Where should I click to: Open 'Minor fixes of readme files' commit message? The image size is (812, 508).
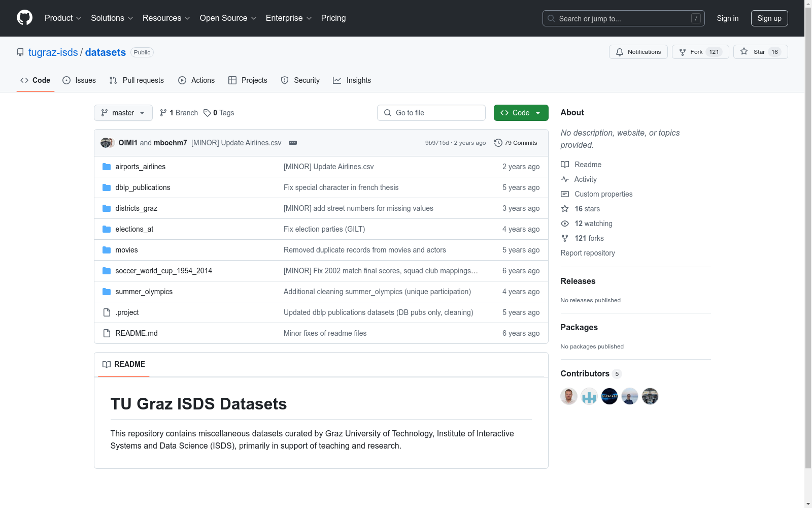pyautogui.click(x=325, y=333)
